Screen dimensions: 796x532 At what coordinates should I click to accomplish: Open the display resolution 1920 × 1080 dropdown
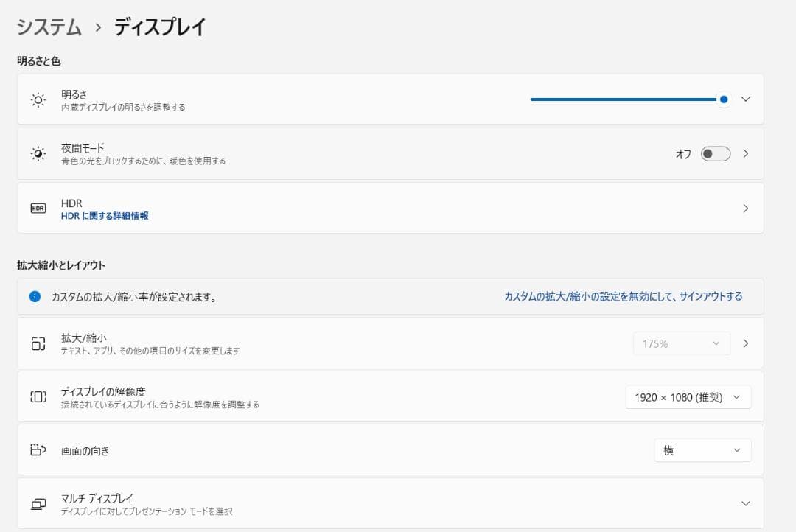coord(688,397)
